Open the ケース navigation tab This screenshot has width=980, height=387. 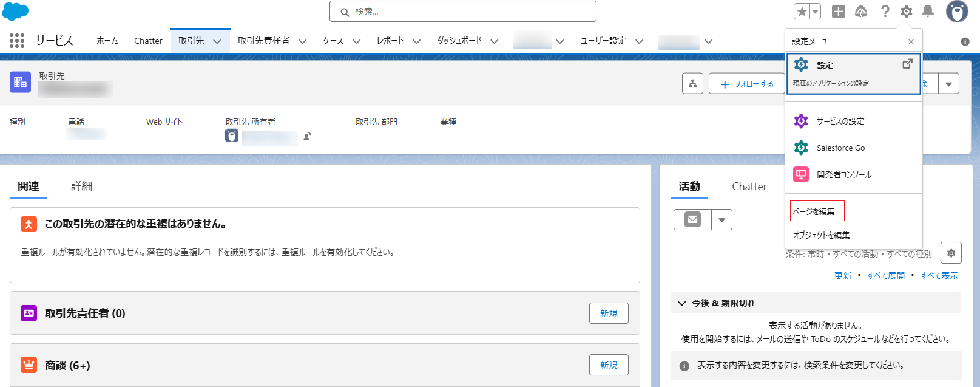(333, 41)
